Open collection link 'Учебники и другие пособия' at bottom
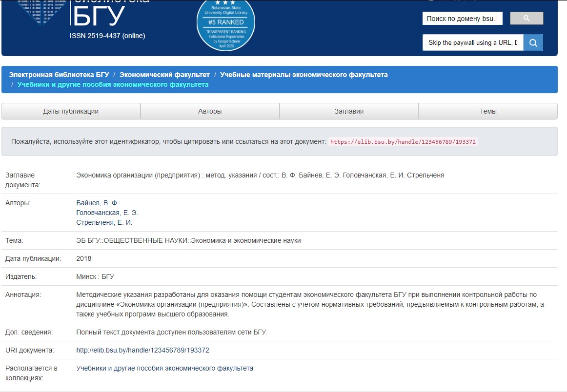This screenshot has height=392, width=567. point(164,368)
